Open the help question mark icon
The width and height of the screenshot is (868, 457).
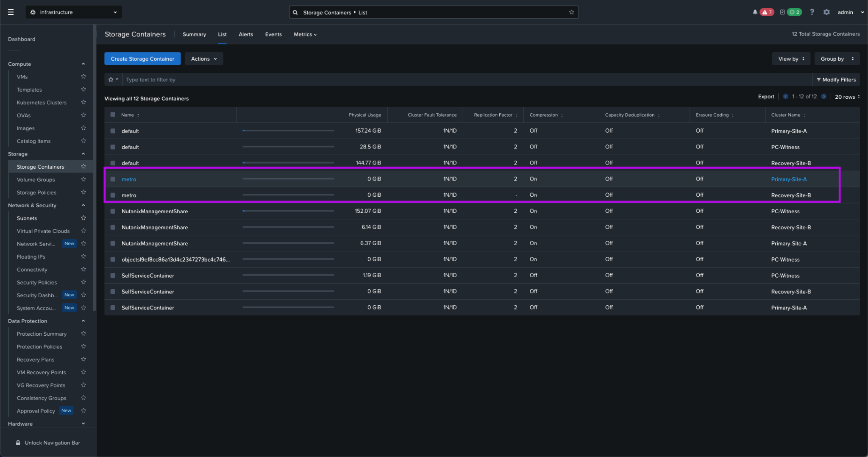(812, 12)
